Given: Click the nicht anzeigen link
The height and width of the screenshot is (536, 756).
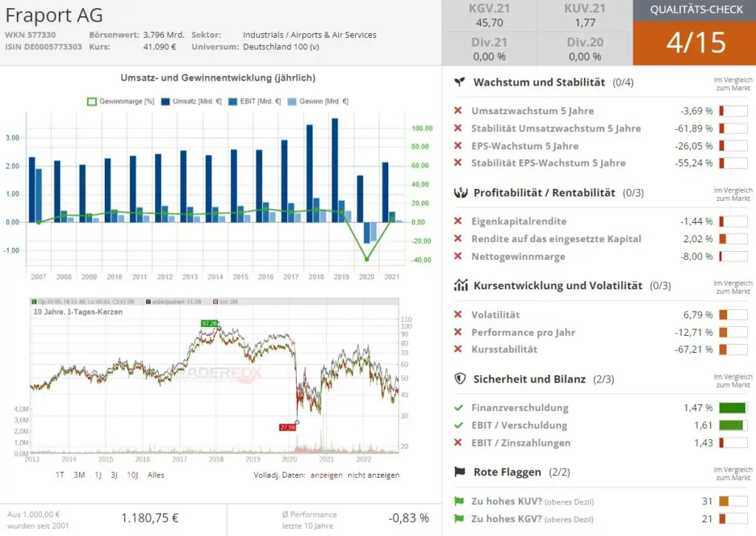Looking at the screenshot, I should pos(373,475).
